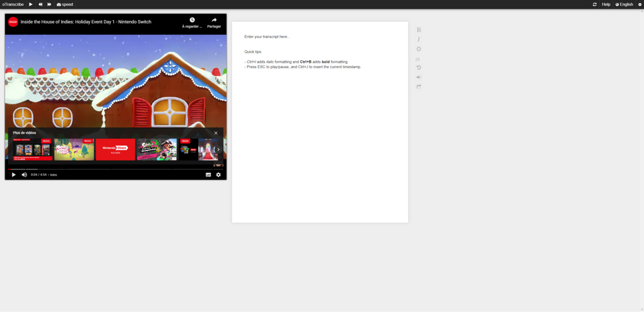The image size is (644, 316).
Task: Insert timestamp with the clock icon
Action: (419, 49)
